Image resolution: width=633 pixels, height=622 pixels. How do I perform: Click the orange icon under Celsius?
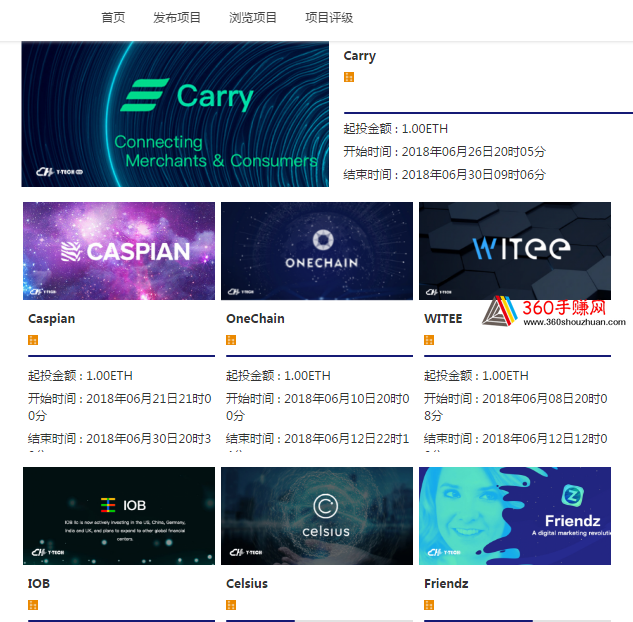click(231, 605)
